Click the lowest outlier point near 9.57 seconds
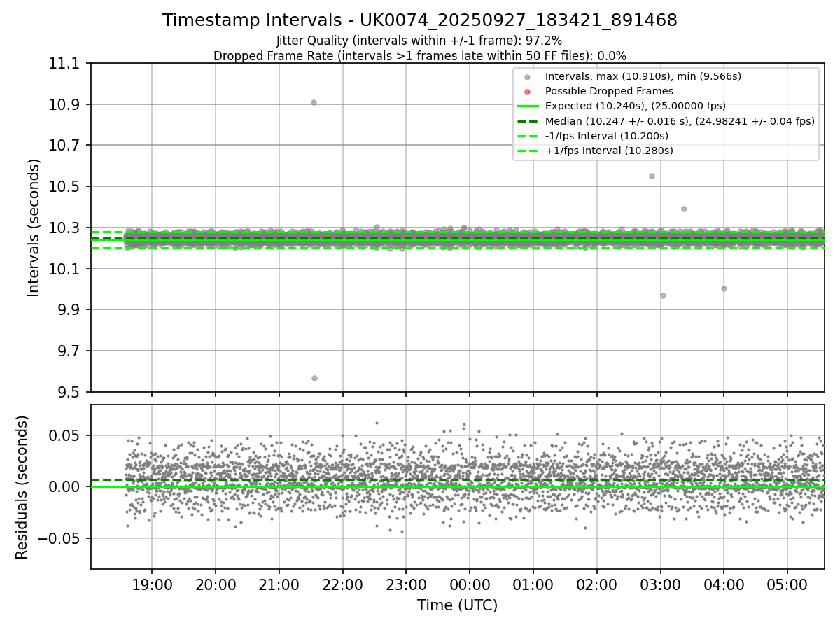Image resolution: width=840 pixels, height=630 pixels. coord(314,378)
